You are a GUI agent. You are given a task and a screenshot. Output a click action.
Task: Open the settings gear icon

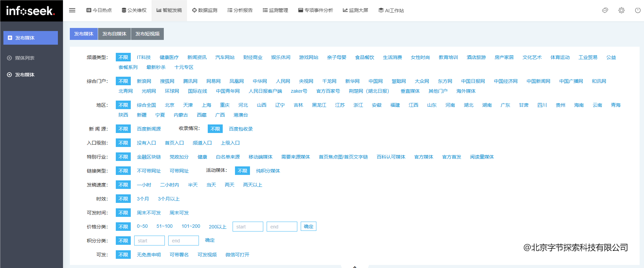point(621,10)
